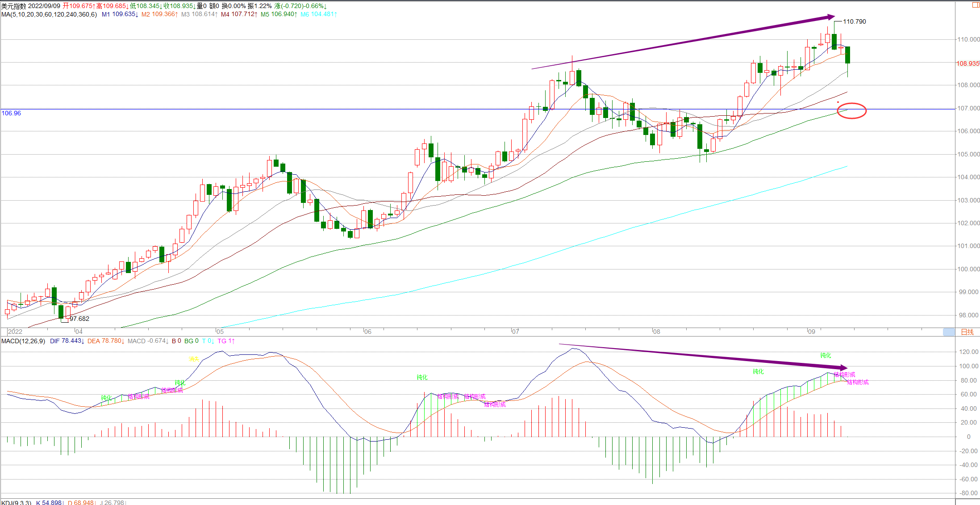The width and height of the screenshot is (980, 505).
Task: Click the 108.935 current price marker
Action: click(967, 63)
